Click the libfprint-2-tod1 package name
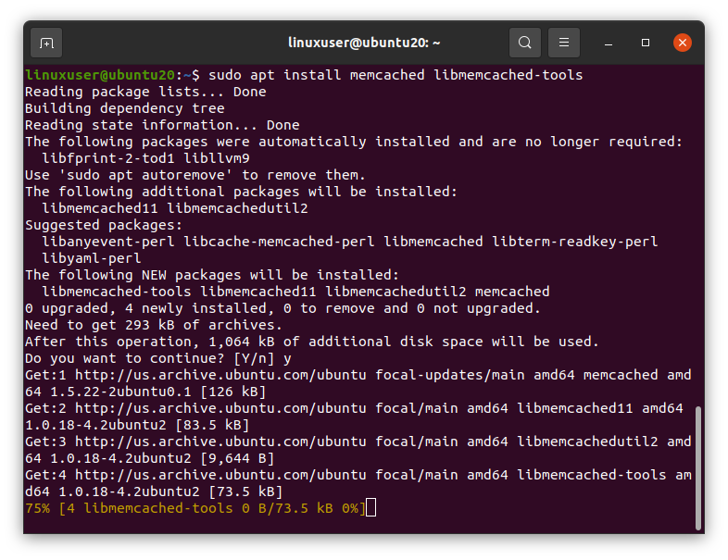 click(x=108, y=158)
